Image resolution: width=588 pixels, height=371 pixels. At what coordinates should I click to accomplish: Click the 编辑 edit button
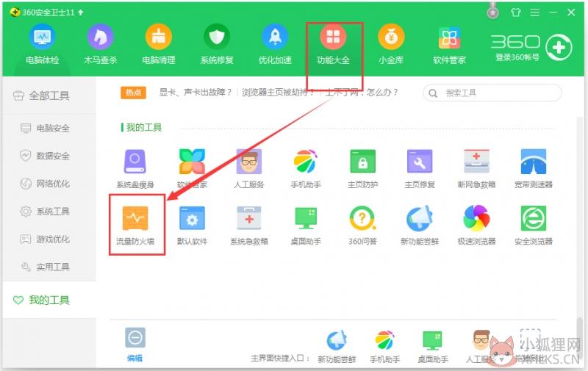[135, 345]
